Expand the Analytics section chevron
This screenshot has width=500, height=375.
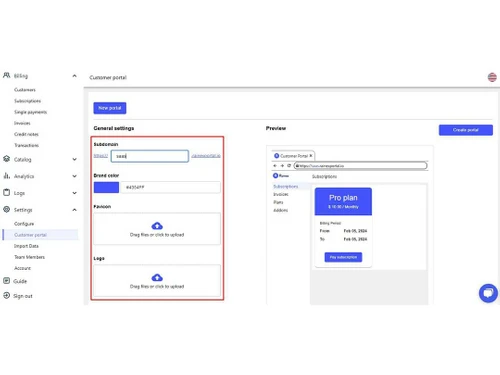click(x=74, y=176)
